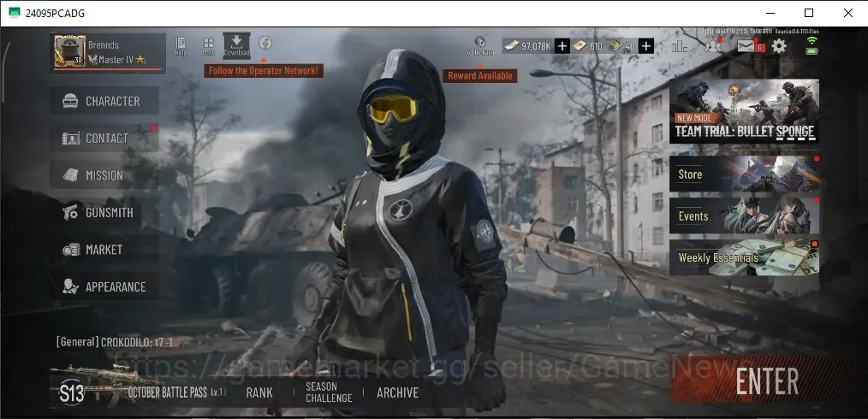Screen dimensions: 868x419
Task: Click the Reward Available tooltip
Action: click(x=480, y=76)
